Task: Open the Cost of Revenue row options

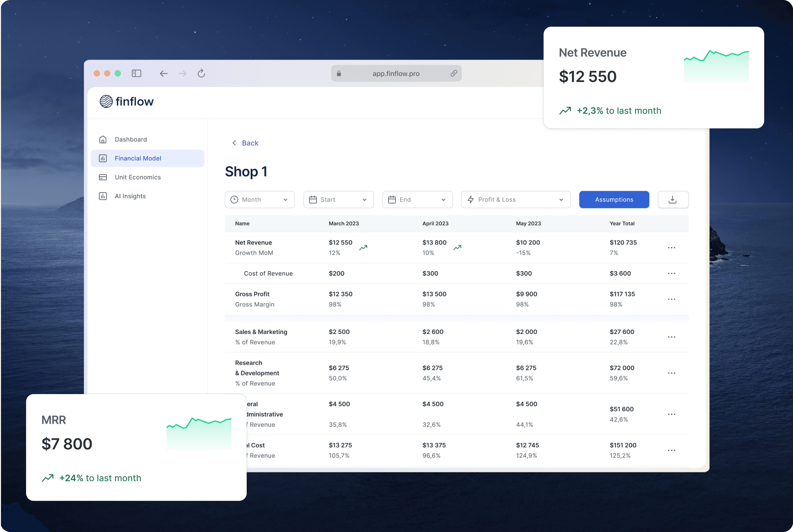Action: tap(671, 274)
